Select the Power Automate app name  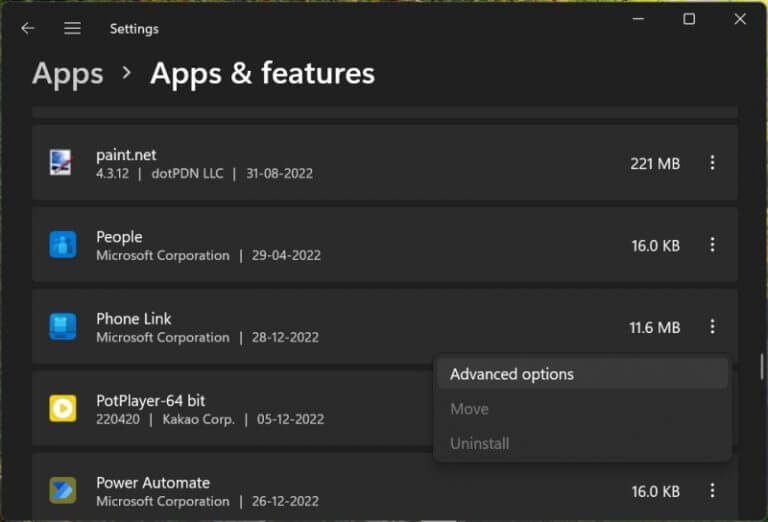pos(153,483)
